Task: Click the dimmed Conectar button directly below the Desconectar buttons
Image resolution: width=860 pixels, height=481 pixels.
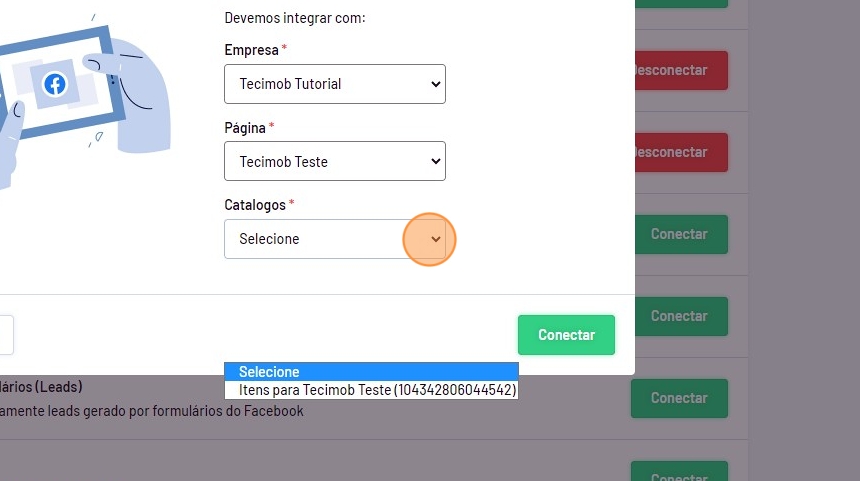Action: (x=679, y=234)
